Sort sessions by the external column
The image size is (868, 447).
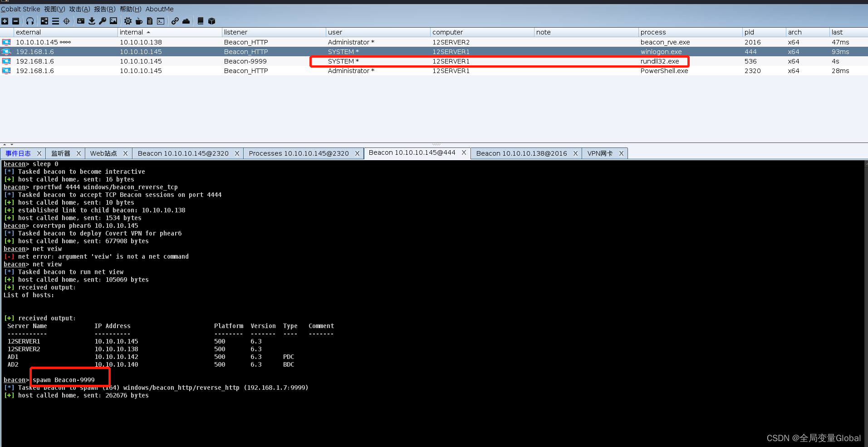pos(65,32)
